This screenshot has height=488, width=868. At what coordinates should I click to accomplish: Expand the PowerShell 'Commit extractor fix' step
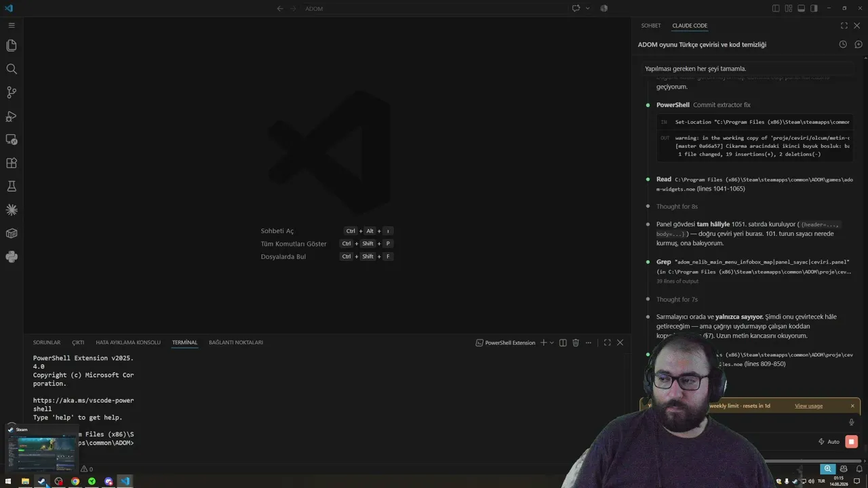click(703, 105)
